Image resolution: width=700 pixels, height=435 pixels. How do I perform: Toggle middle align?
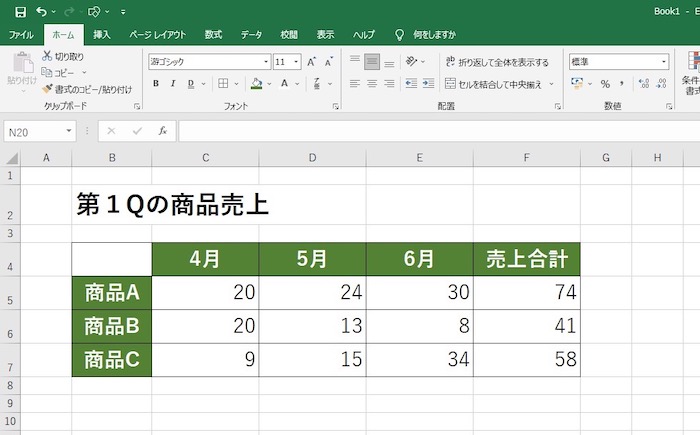point(372,62)
